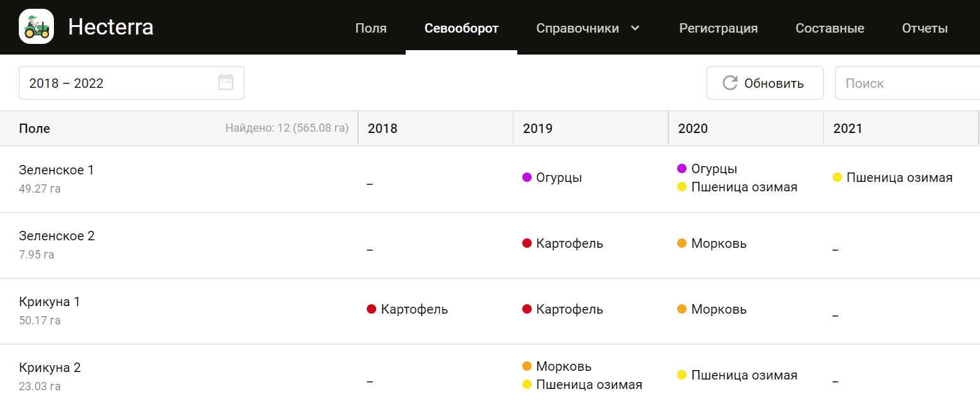
Task: Expand the Справочники dropdown menu
Action: [587, 28]
